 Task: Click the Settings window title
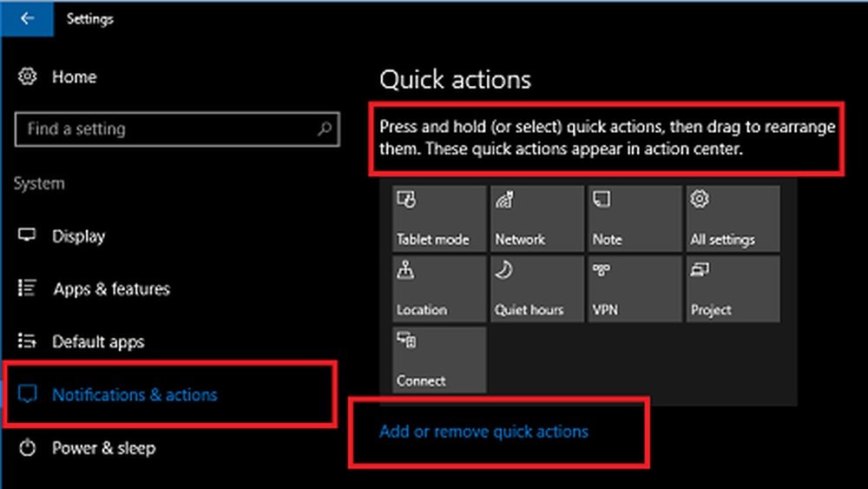[89, 19]
